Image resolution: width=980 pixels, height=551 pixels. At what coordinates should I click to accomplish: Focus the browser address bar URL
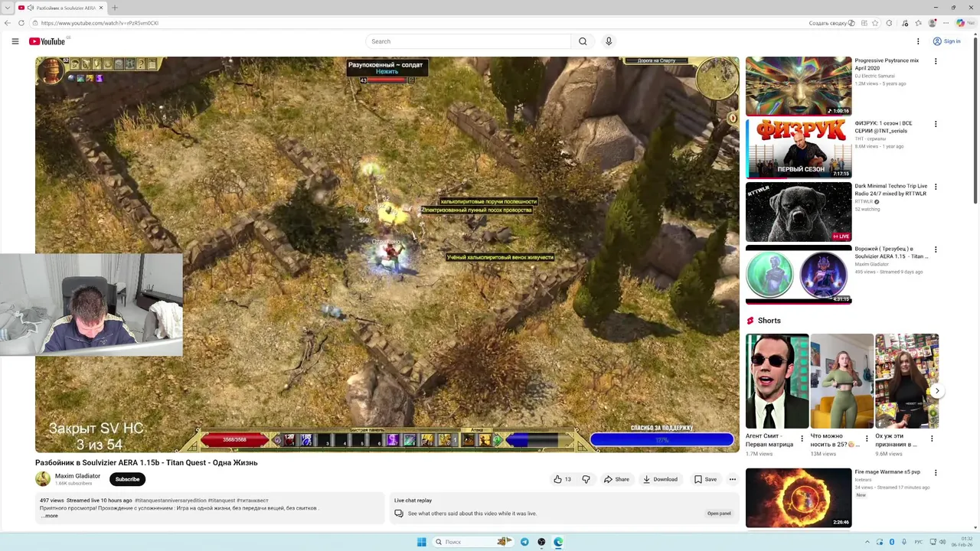coord(100,23)
